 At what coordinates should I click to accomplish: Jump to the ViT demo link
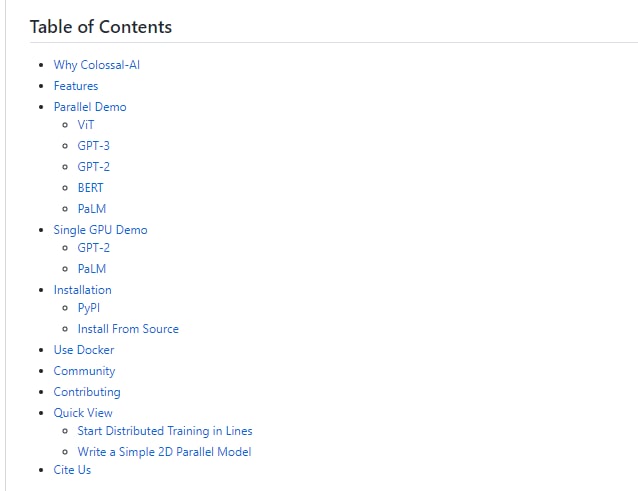[x=86, y=124]
